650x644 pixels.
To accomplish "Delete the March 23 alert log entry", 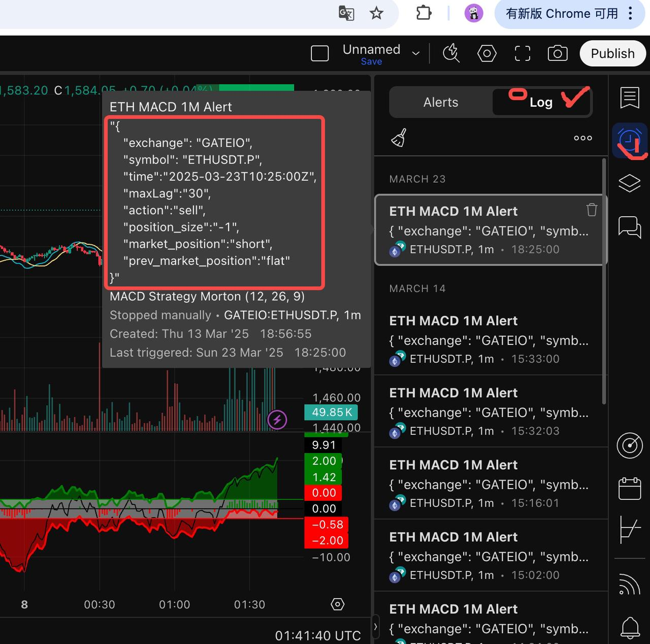I will click(x=592, y=210).
